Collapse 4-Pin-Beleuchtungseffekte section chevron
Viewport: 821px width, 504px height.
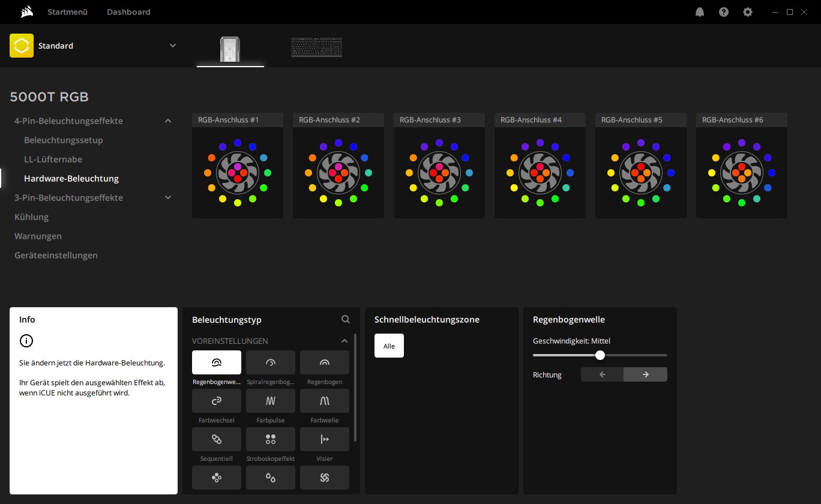point(168,121)
